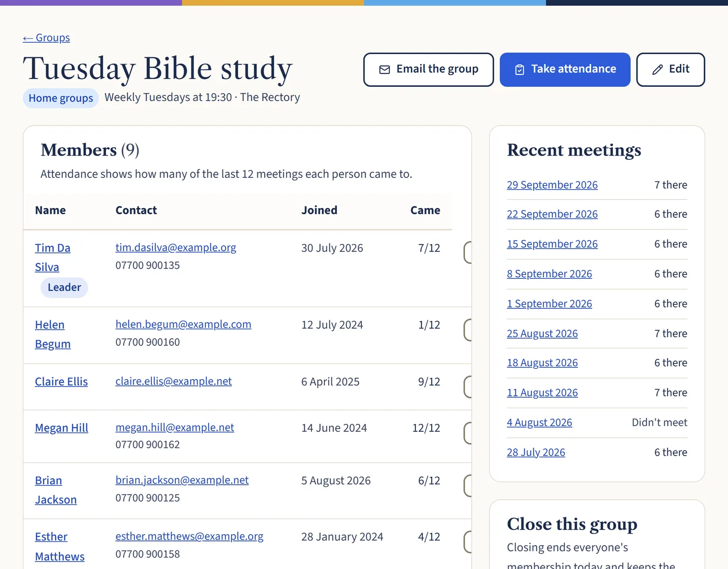Open the 11 August 2026 meeting
The image size is (728, 569).
[x=542, y=393]
